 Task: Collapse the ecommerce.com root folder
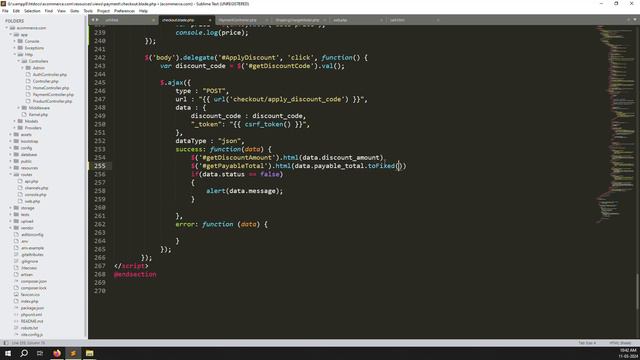pyautogui.click(x=7, y=28)
